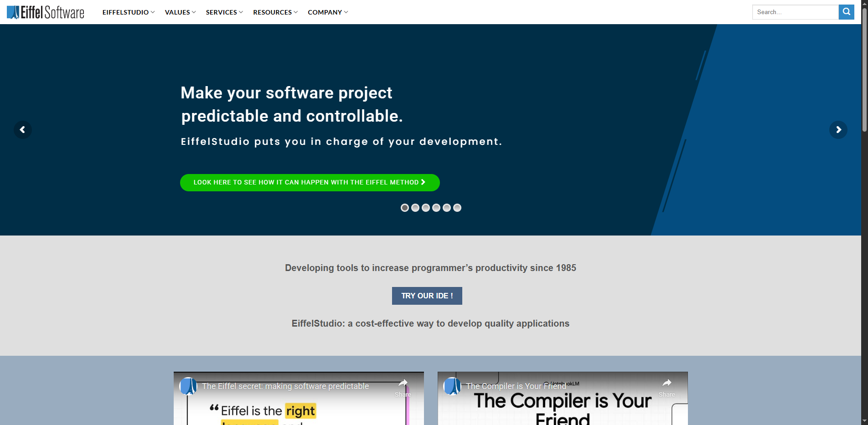Click scrollbar down arrow
868x425 pixels.
click(x=864, y=421)
